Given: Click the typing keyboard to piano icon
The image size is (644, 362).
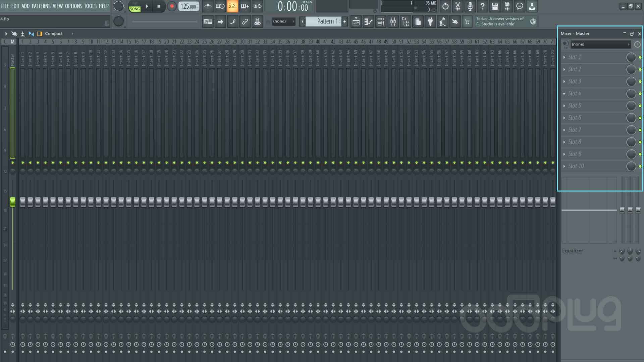Looking at the screenshot, I should tap(207, 22).
